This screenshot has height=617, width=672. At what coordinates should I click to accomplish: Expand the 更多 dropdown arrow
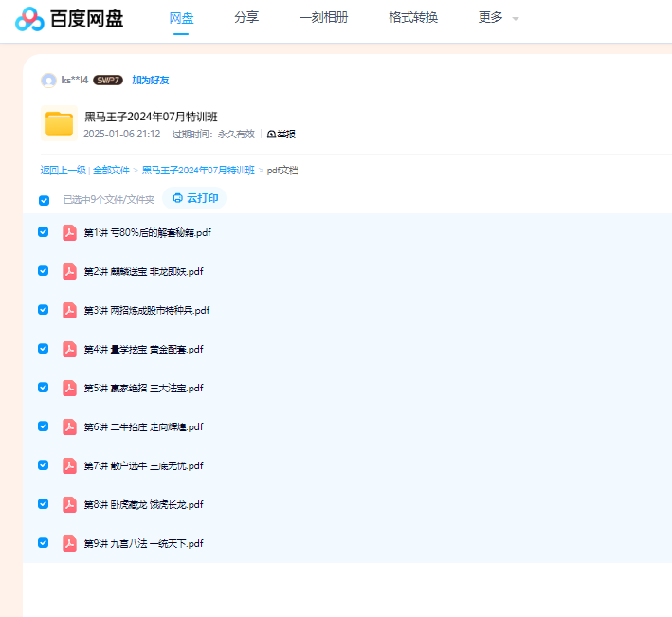516,18
